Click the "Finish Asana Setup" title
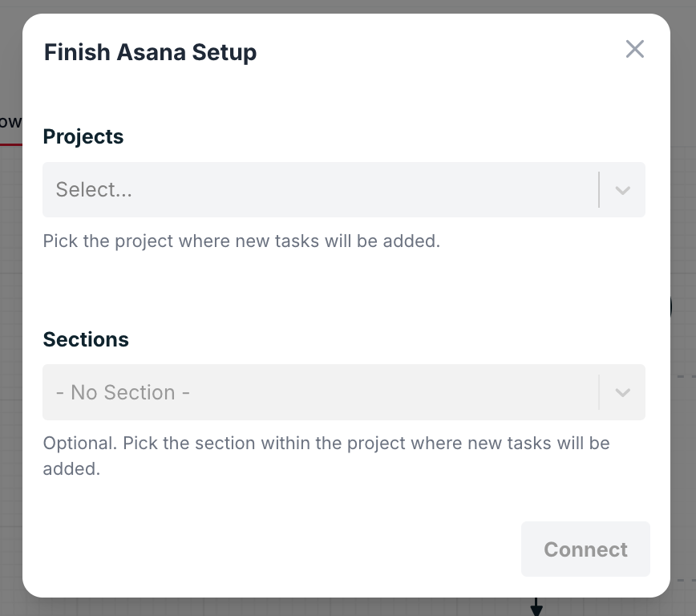 point(150,51)
